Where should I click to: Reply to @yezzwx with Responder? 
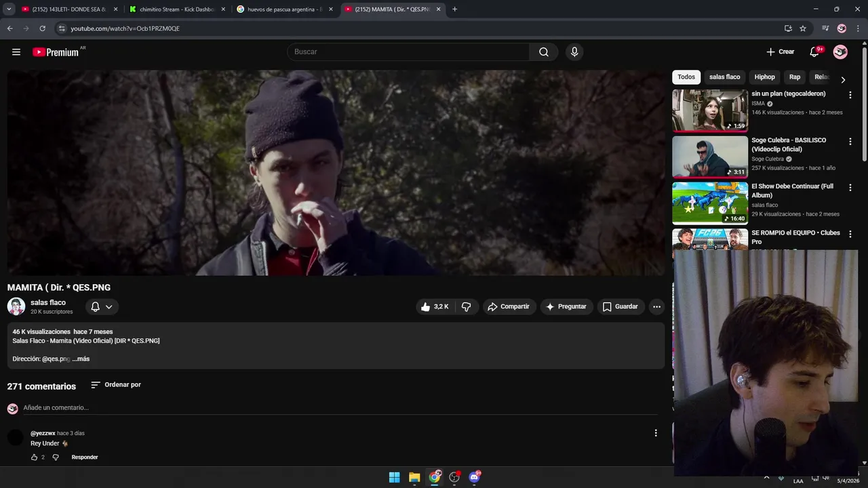(x=85, y=457)
